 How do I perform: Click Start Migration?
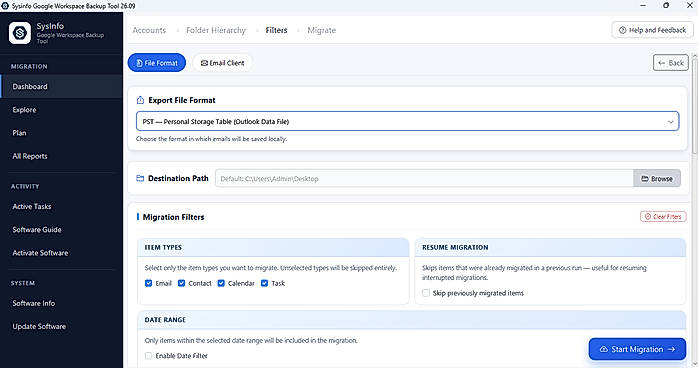tap(637, 349)
